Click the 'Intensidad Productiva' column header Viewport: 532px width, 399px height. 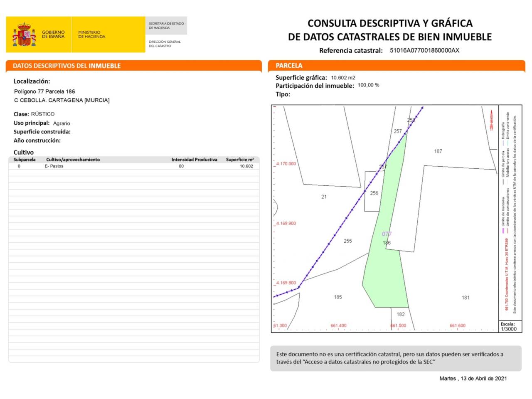(x=195, y=160)
